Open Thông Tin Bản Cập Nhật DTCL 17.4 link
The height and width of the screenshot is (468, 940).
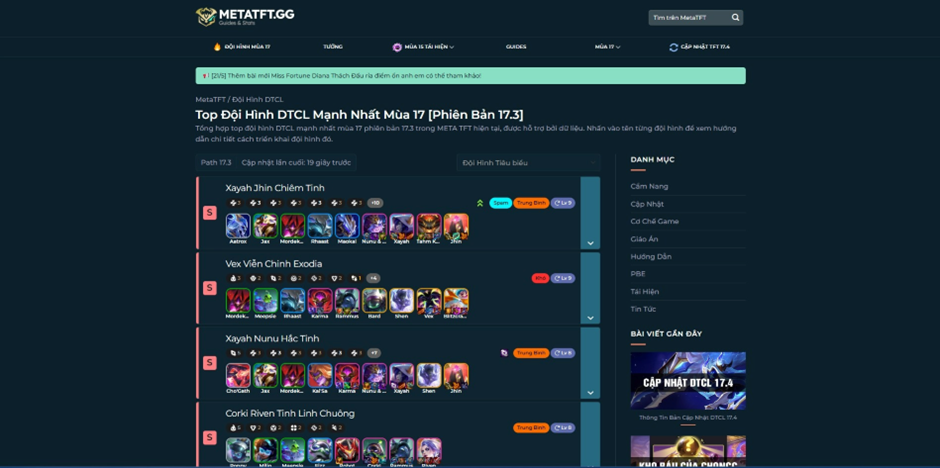[688, 418]
